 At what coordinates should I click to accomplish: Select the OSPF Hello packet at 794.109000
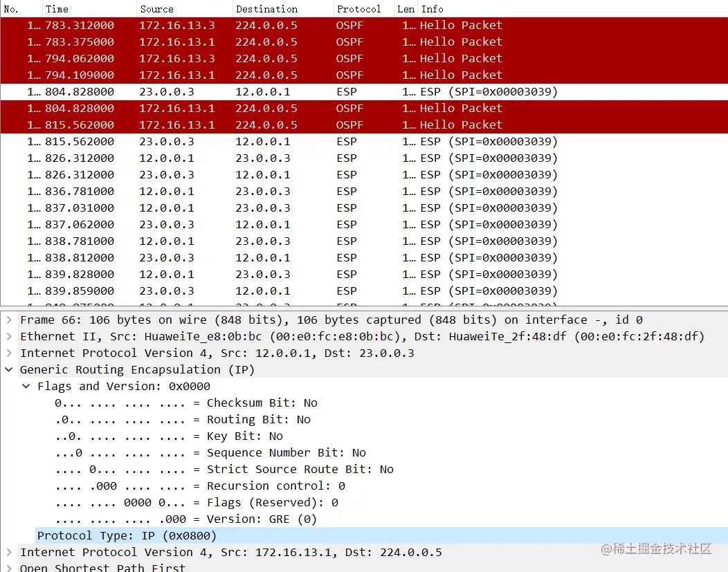click(x=364, y=75)
